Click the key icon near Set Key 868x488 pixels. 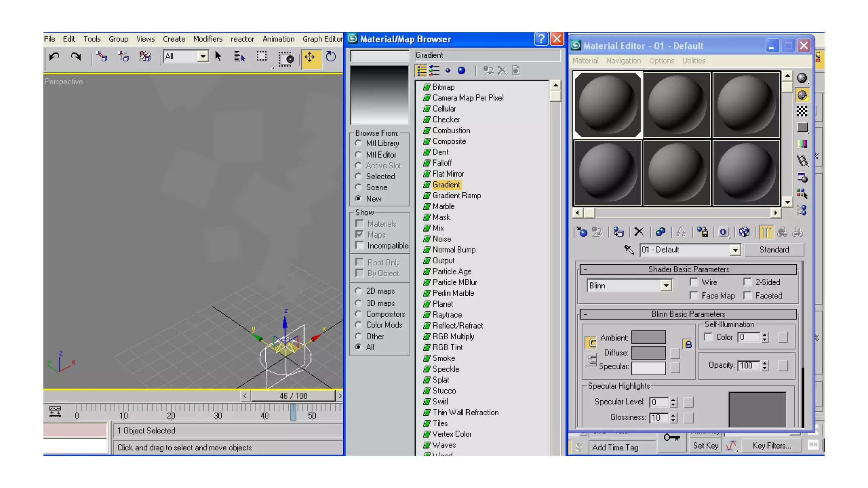[x=672, y=438]
